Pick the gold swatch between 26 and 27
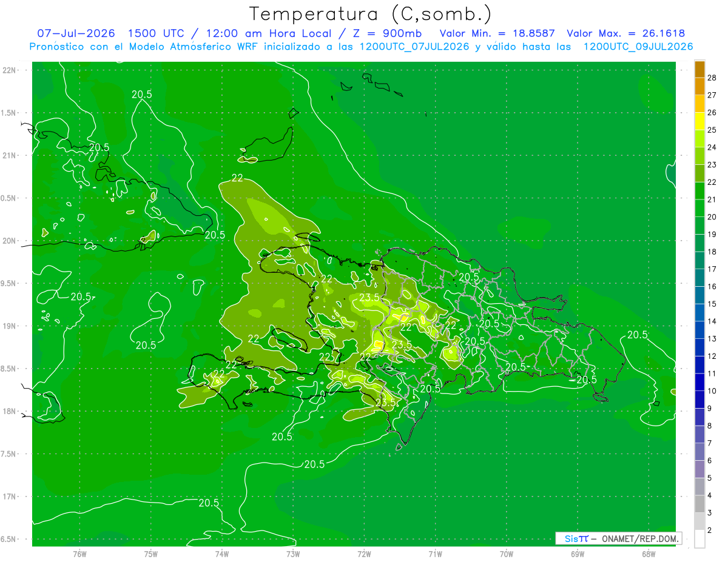 (x=699, y=104)
